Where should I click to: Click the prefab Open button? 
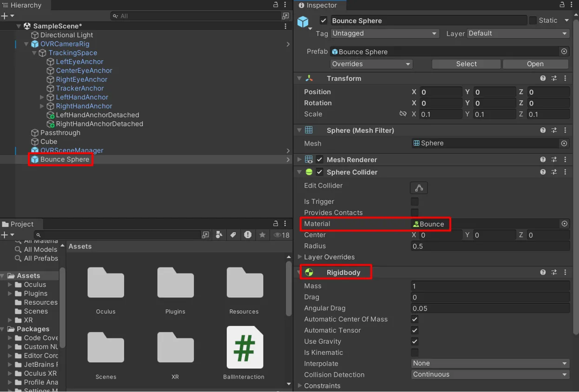[x=535, y=64]
